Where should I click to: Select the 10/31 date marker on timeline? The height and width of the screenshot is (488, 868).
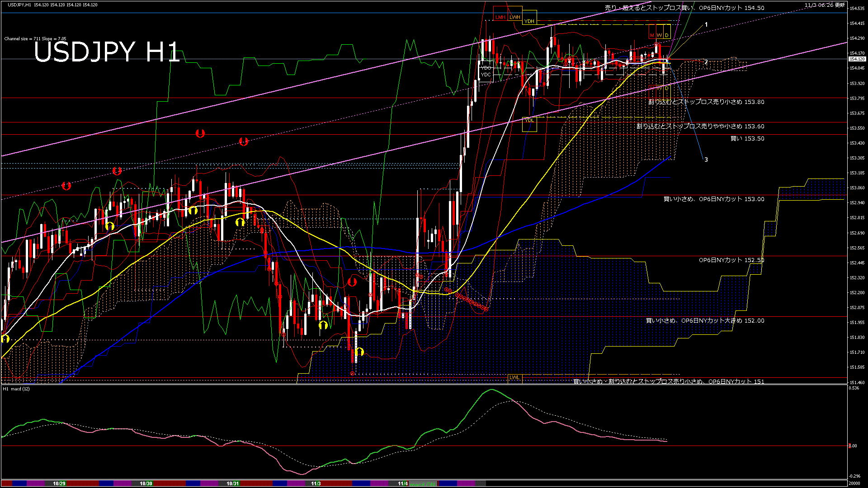point(233,483)
